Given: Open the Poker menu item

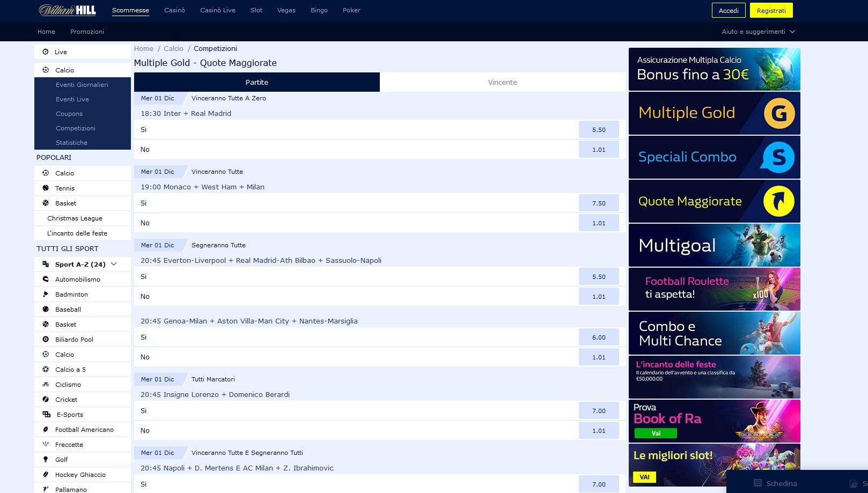Looking at the screenshot, I should 351,10.
